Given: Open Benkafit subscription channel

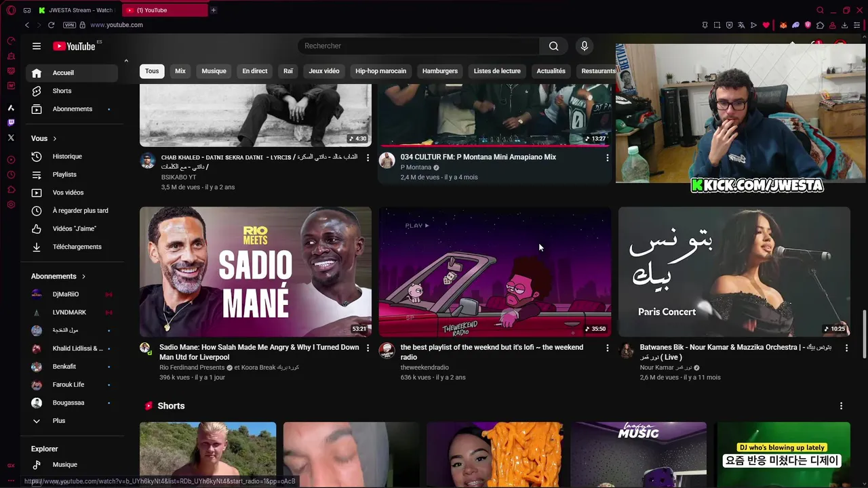Looking at the screenshot, I should coord(71,367).
